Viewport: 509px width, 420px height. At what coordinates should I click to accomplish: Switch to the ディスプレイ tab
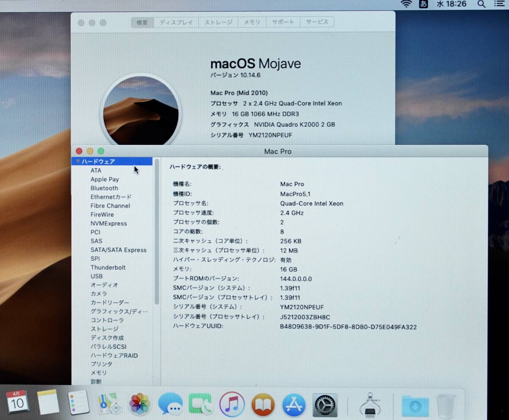click(x=176, y=22)
